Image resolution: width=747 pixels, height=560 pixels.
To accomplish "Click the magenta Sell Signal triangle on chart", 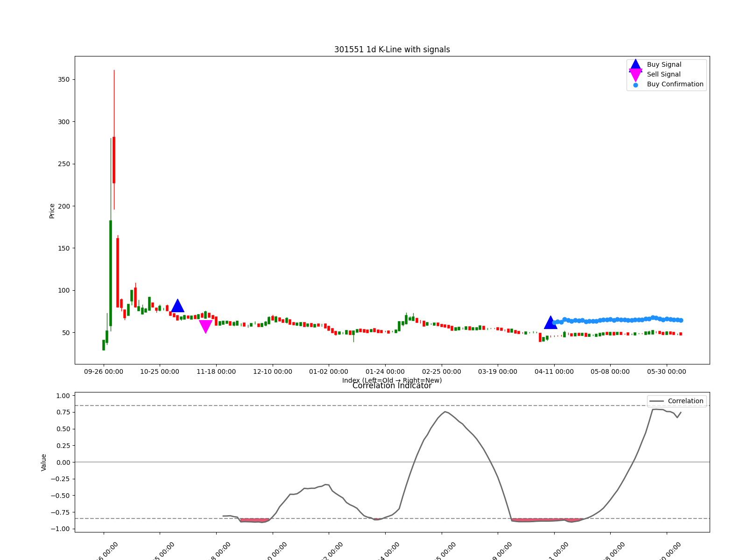I will pos(205,327).
